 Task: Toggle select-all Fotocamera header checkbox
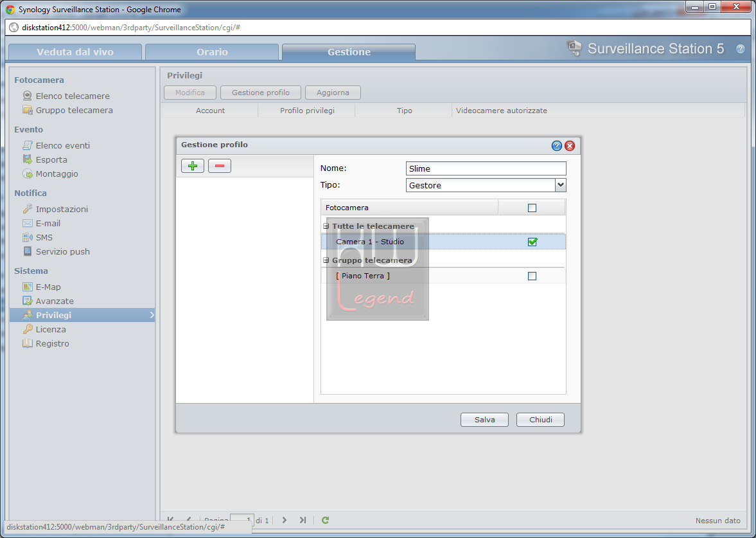(532, 208)
